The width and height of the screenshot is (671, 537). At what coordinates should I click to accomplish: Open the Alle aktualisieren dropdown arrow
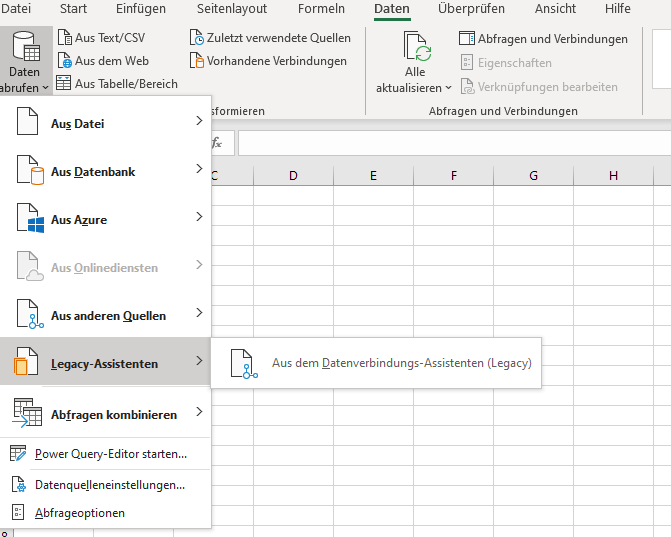[x=448, y=88]
